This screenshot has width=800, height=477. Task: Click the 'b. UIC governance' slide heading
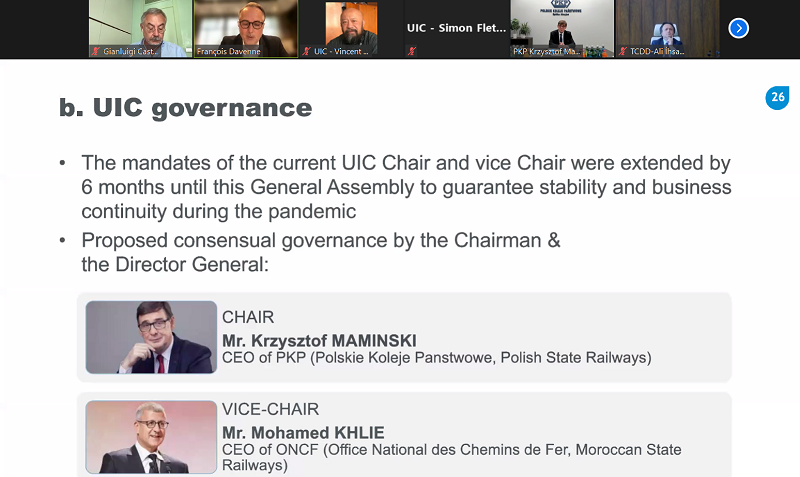click(185, 108)
